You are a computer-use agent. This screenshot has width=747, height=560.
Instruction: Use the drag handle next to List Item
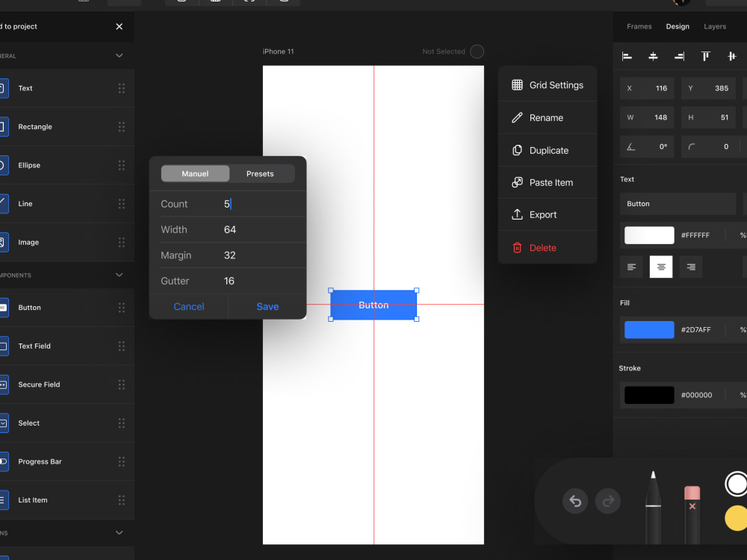click(x=122, y=500)
